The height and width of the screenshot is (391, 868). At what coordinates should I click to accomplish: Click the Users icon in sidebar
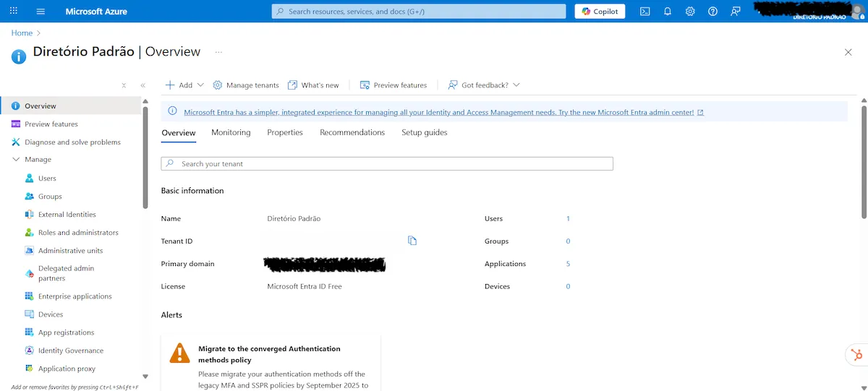click(x=30, y=178)
